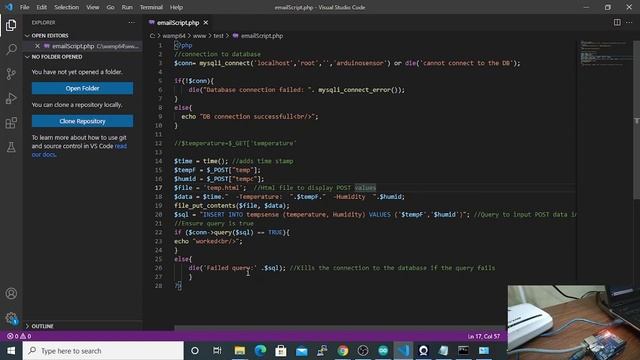Open the Selection menu
Screen dimensions: 640x360
click(67, 7)
